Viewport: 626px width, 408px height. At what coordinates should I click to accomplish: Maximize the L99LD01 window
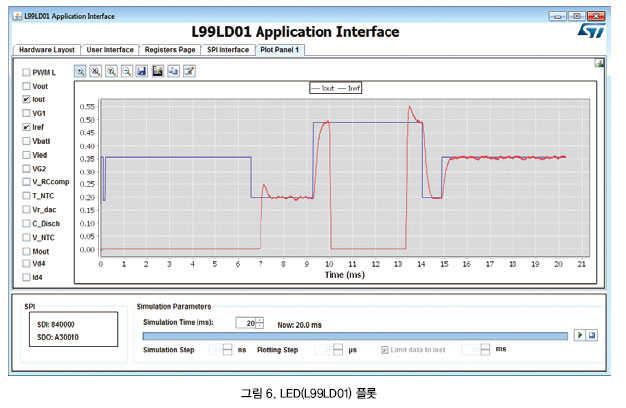coord(576,16)
